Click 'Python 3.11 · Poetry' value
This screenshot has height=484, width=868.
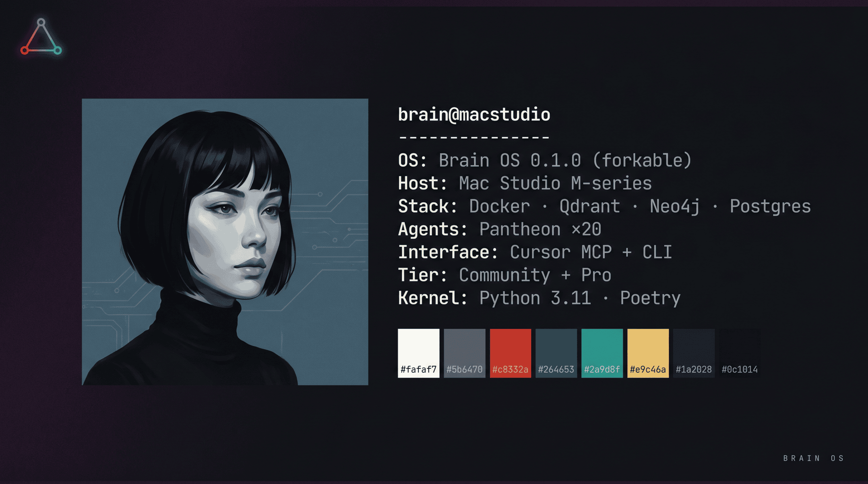click(x=580, y=299)
